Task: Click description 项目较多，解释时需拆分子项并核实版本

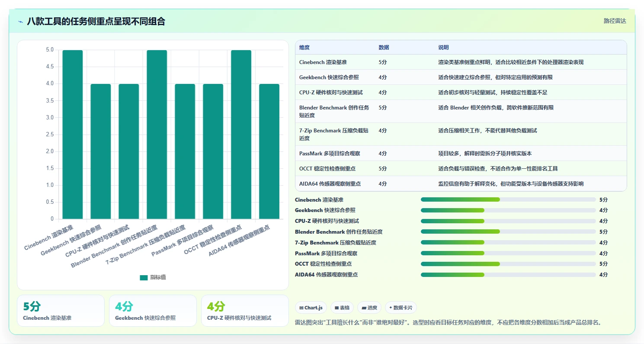Action: coord(485,154)
